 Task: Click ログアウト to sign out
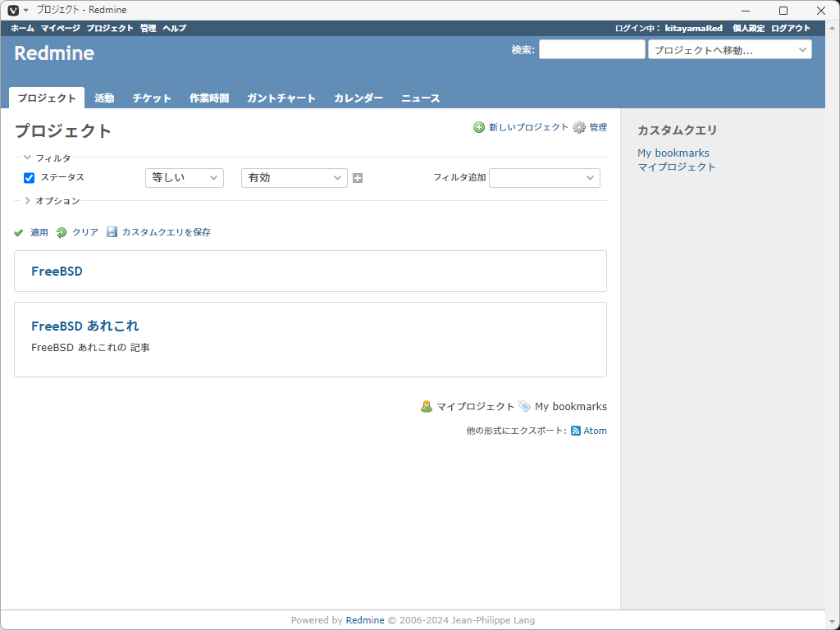[x=791, y=29]
